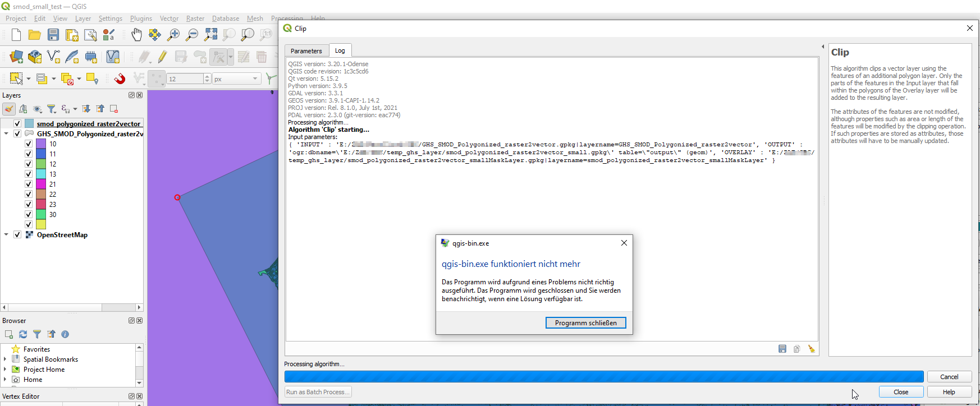Open Layer Styling panel brush icon
This screenshot has width=980, height=406.
[x=9, y=109]
